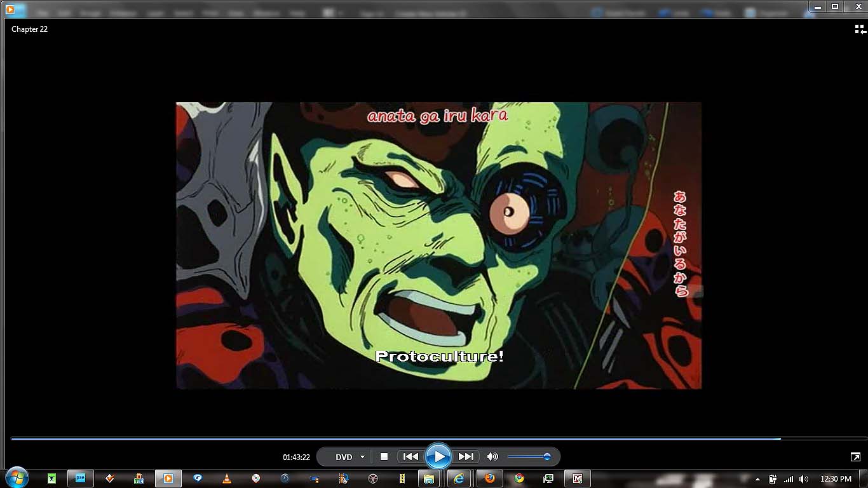868x488 pixels.
Task: Open Windows Media Player icon in title bar
Action: pos(10,9)
